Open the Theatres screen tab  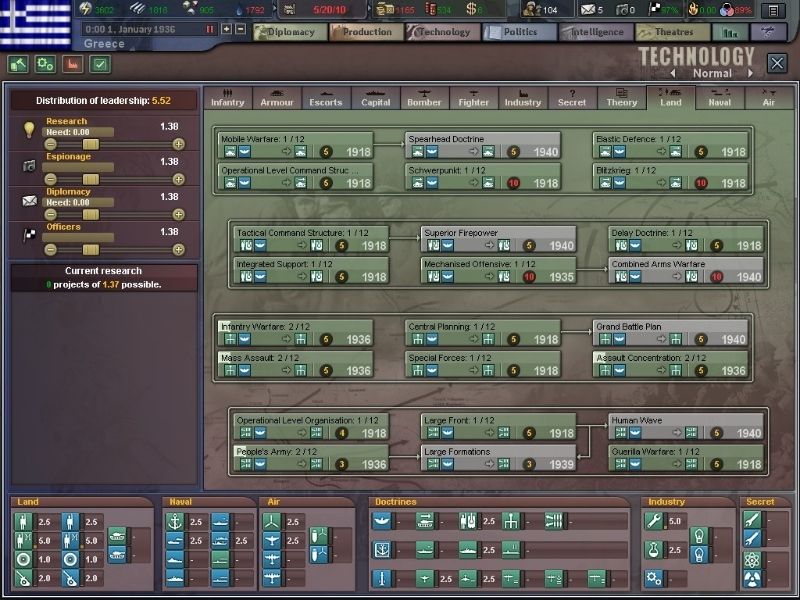tap(672, 32)
